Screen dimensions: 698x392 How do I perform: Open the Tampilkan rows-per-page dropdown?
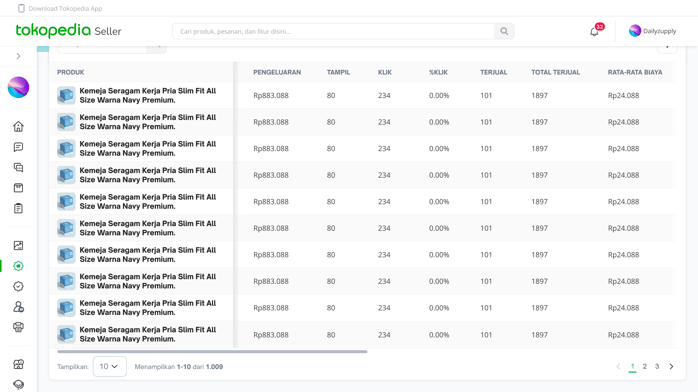110,366
